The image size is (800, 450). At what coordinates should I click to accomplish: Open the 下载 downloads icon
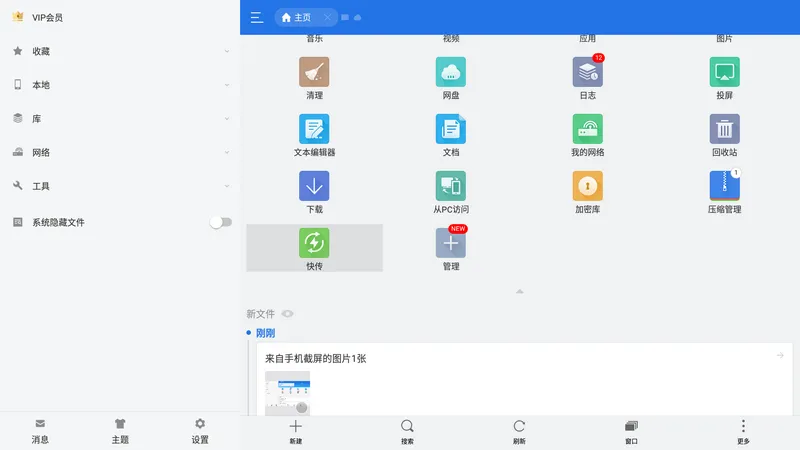(x=314, y=192)
